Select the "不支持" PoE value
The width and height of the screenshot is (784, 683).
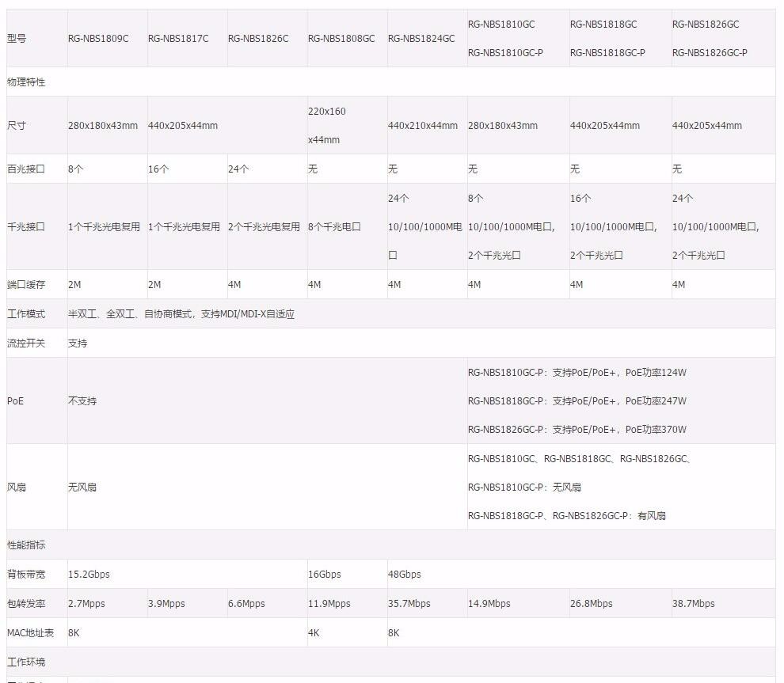tap(82, 400)
